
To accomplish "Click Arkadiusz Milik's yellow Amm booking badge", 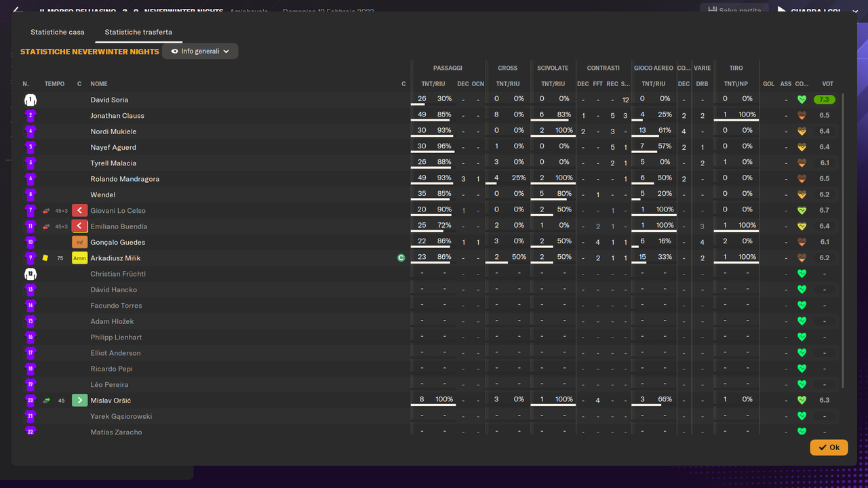I will click(79, 258).
